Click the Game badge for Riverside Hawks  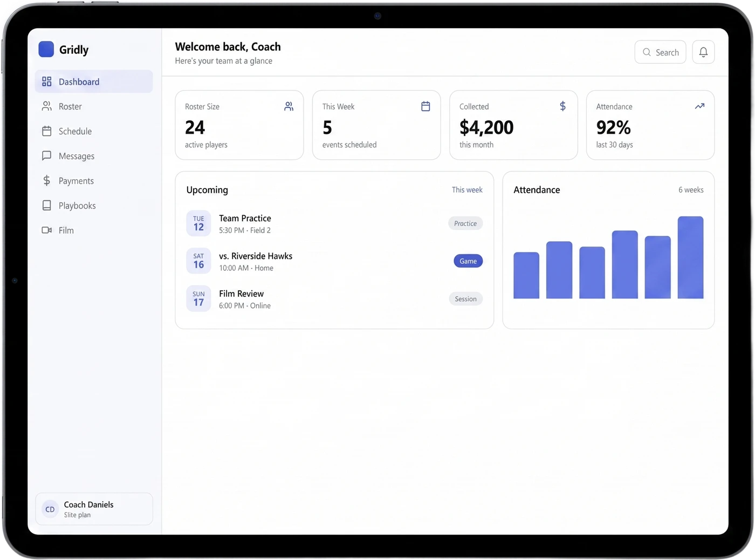click(468, 261)
